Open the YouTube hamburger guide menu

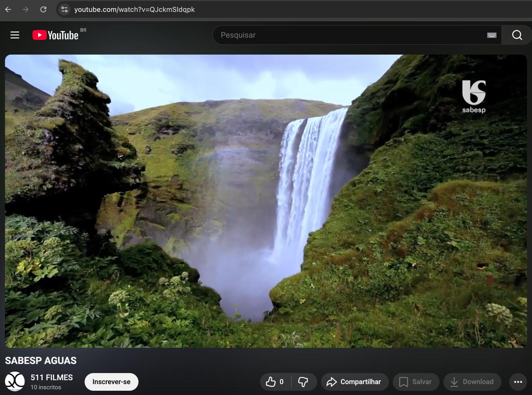[x=15, y=35]
